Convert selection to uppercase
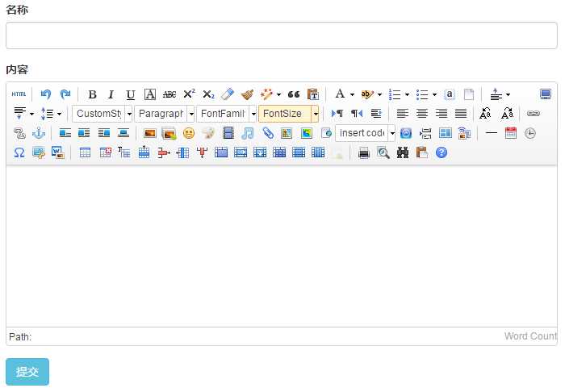Viewport: 565px width, 392px height. (485, 114)
